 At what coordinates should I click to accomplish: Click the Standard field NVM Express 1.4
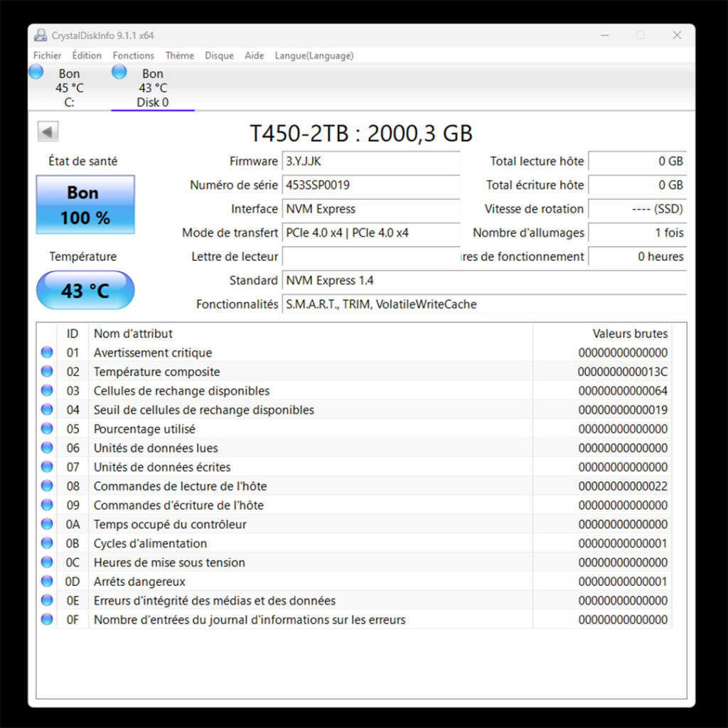[484, 280]
